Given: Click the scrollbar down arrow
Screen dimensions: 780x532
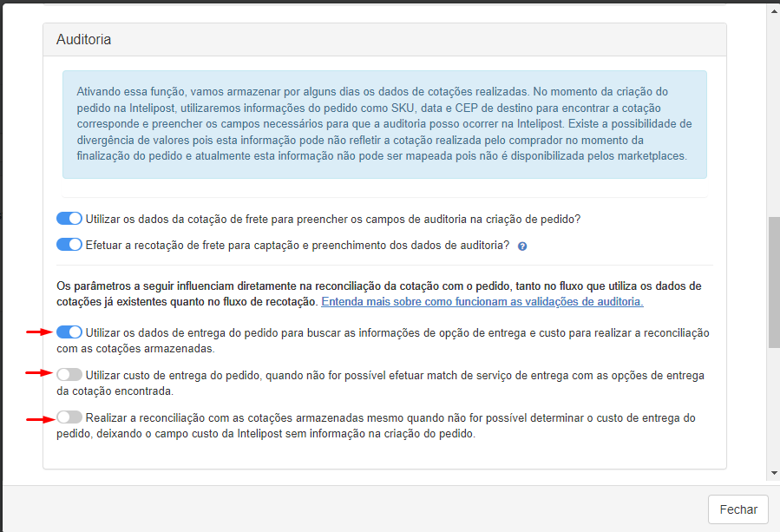Looking at the screenshot, I should point(774,473).
